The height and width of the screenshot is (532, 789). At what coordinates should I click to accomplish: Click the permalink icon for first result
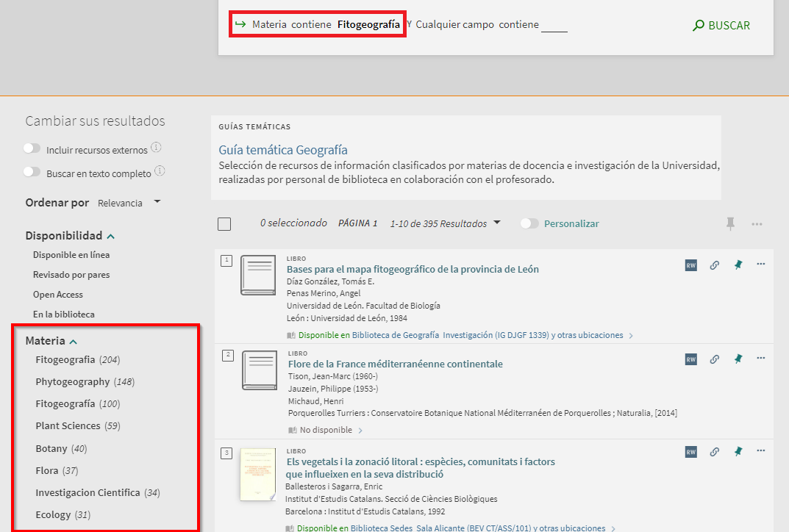click(x=714, y=265)
